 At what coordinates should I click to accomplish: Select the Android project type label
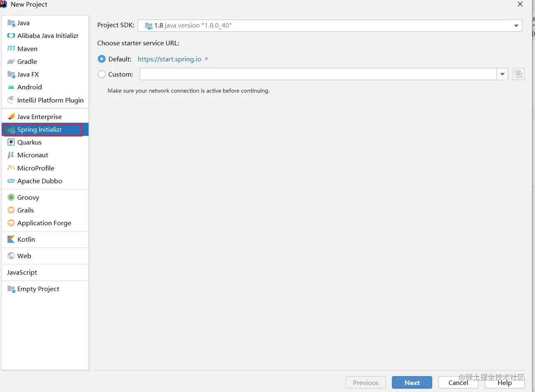pos(30,87)
